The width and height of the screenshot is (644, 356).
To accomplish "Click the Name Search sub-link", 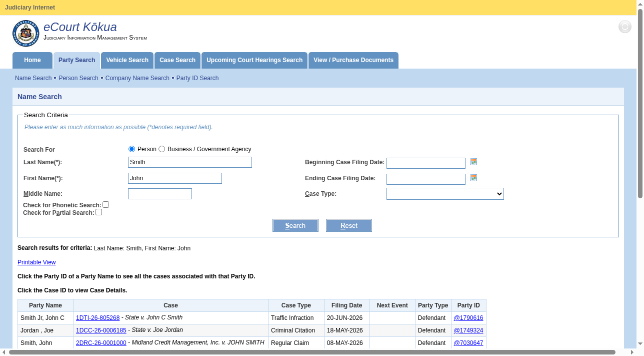I will [x=33, y=78].
